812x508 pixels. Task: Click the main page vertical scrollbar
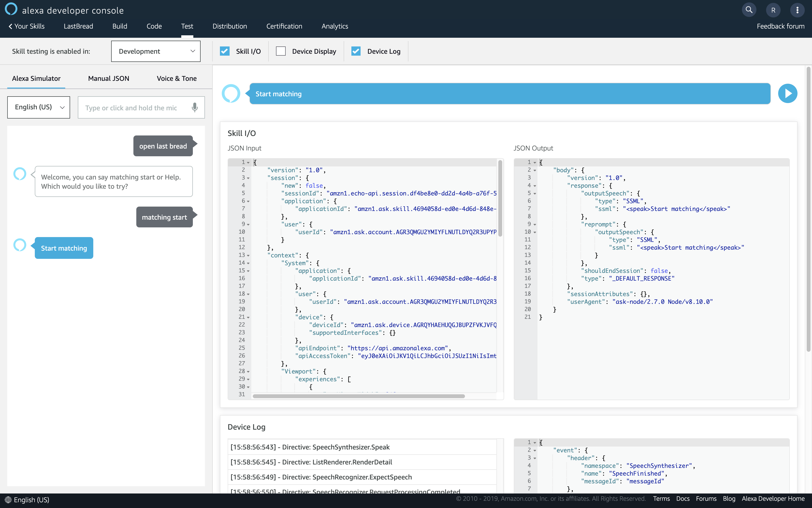(x=809, y=209)
